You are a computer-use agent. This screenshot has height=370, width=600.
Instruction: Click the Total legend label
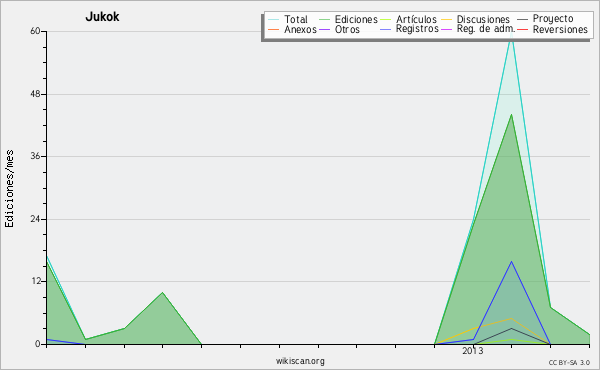click(296, 19)
